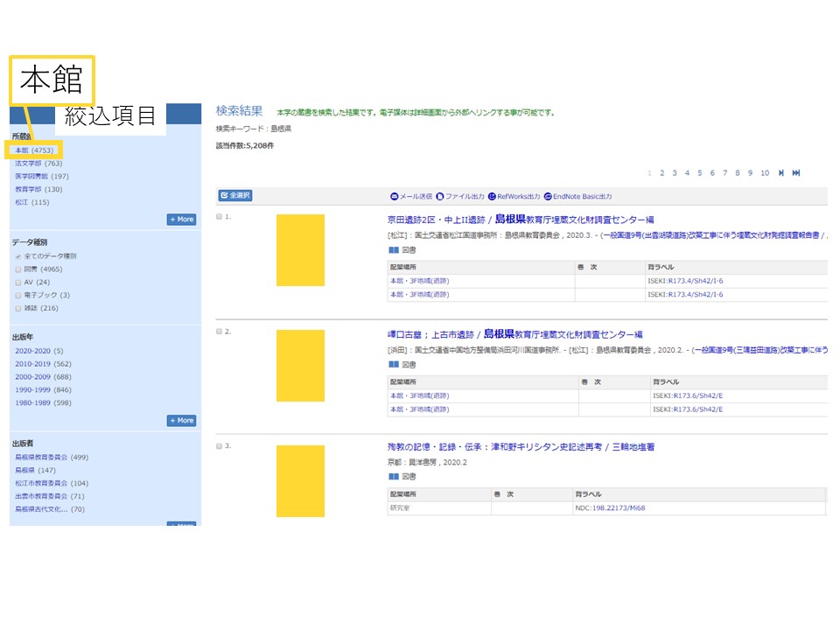Select checkbox for result 1
The height and width of the screenshot is (630, 840).
pos(219,216)
